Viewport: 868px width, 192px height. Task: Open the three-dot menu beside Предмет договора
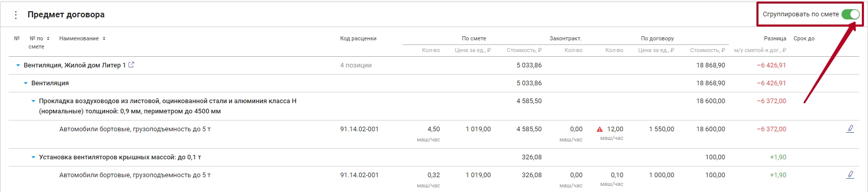click(x=16, y=15)
